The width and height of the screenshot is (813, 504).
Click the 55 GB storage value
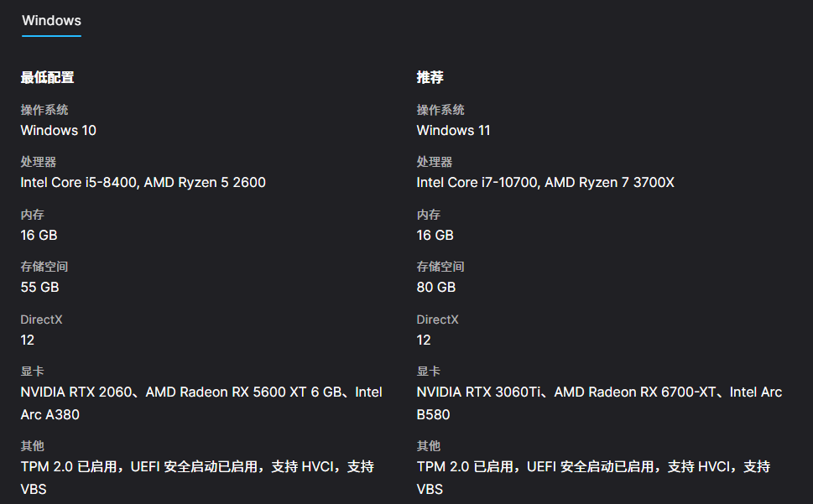click(39, 287)
